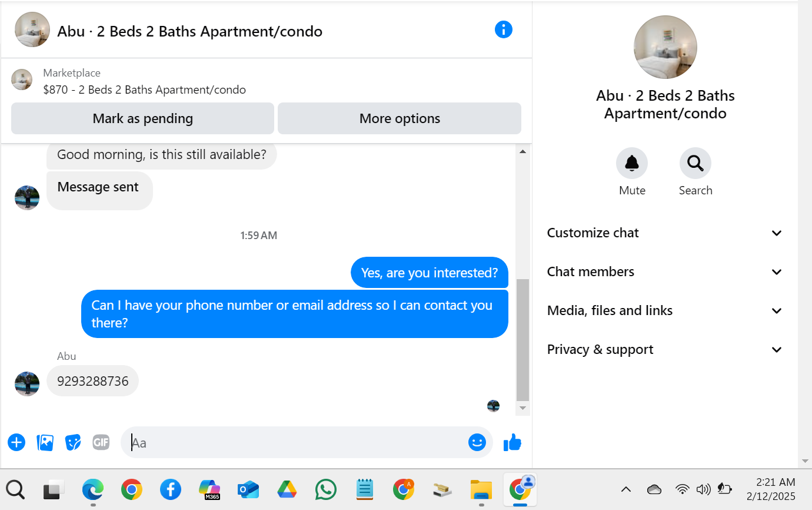Image resolution: width=812 pixels, height=510 pixels.
Task: Attach a photo or file icon
Action: click(45, 442)
